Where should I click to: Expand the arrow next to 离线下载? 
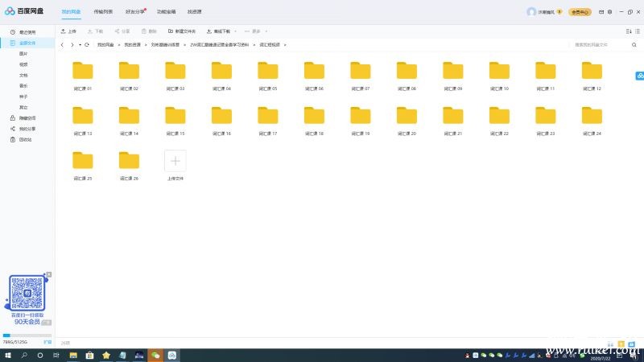click(x=235, y=31)
